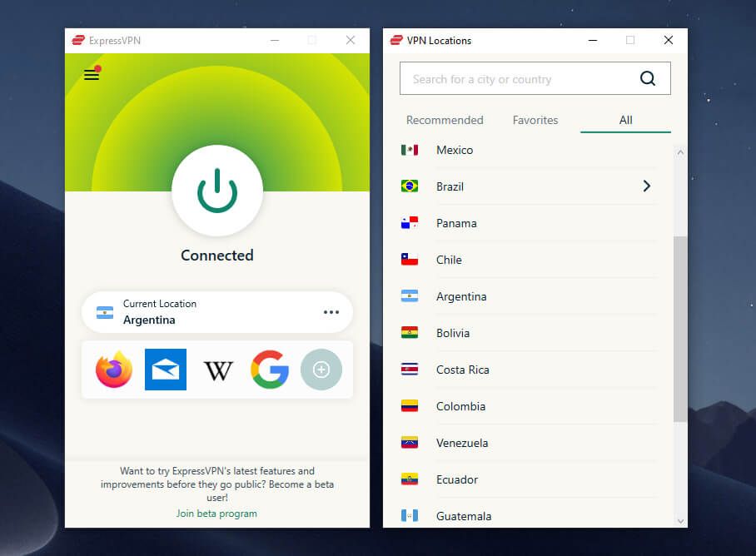Click the Argentina flag in locations list
The image size is (756, 556).
click(x=410, y=295)
